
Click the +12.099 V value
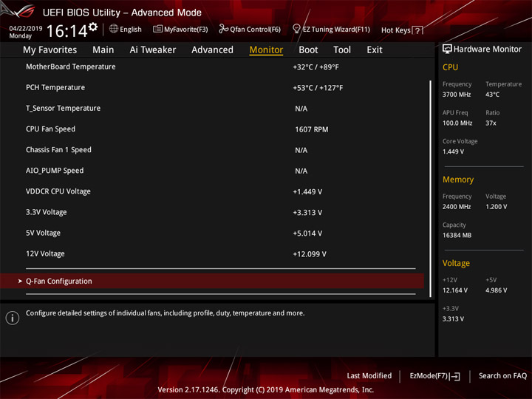tap(310, 254)
